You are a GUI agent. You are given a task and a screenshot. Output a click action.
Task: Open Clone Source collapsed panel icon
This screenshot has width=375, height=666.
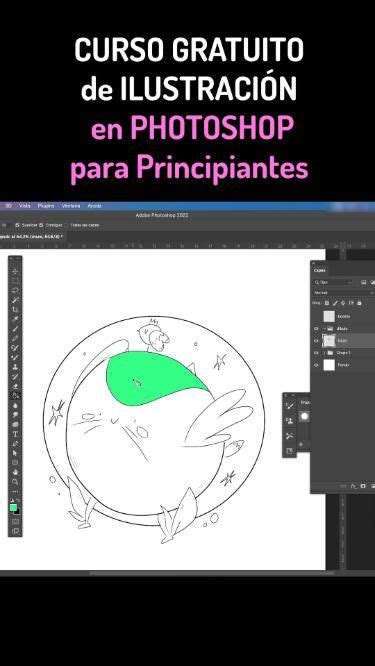pos(290,420)
